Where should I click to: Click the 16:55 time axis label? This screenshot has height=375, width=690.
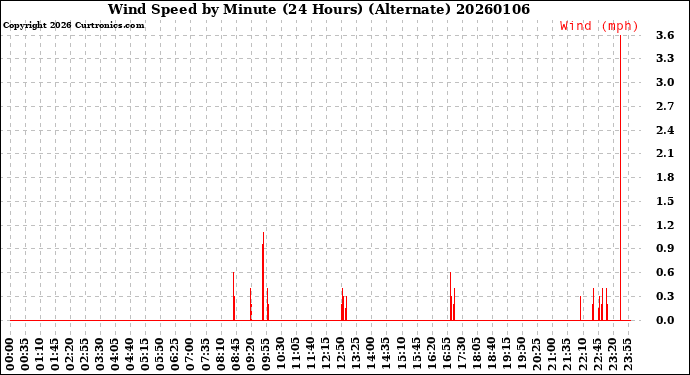click(446, 355)
